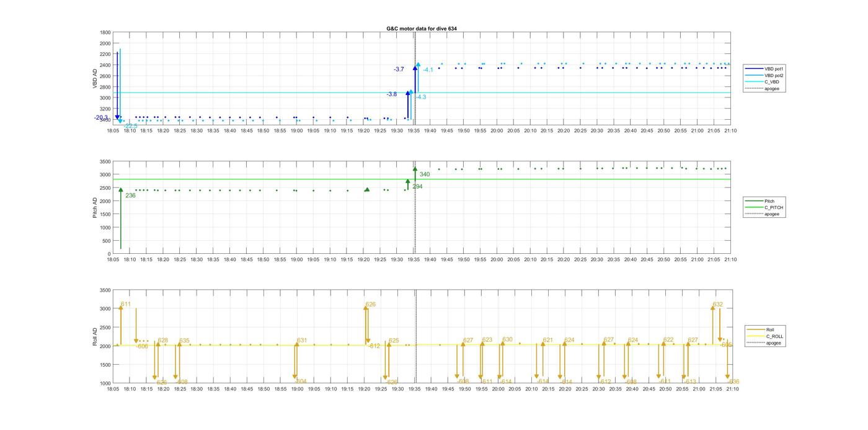868x430 pixels.
Task: Click the -636 roll annotation
Action: coord(733,382)
